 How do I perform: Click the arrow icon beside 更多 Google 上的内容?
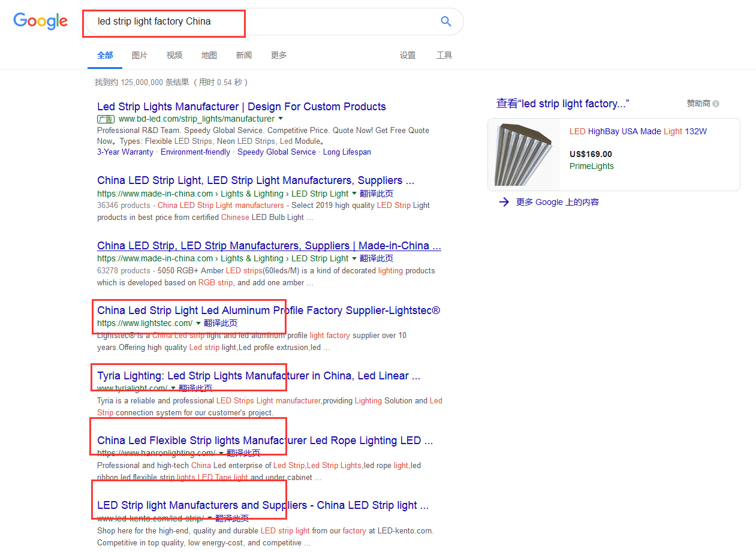click(x=504, y=202)
